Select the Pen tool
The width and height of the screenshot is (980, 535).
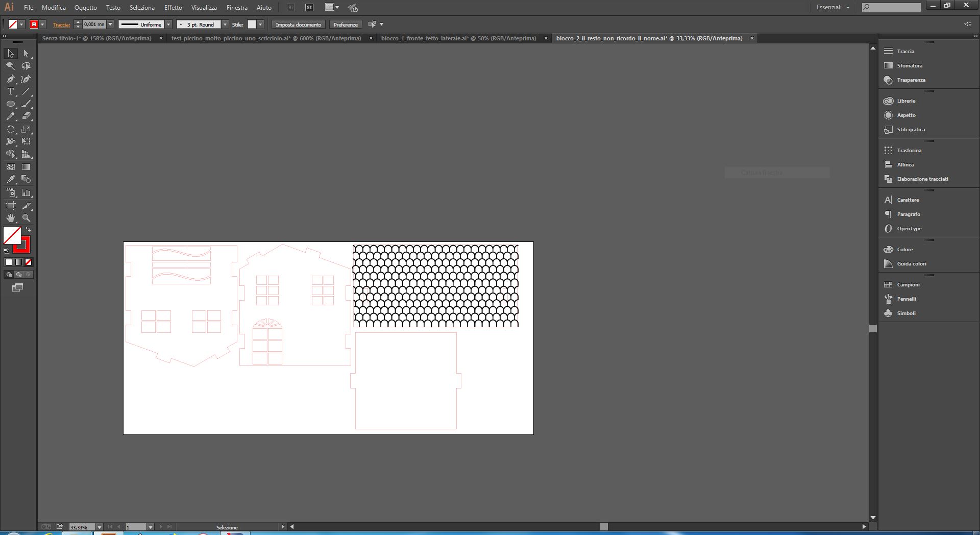(11, 79)
